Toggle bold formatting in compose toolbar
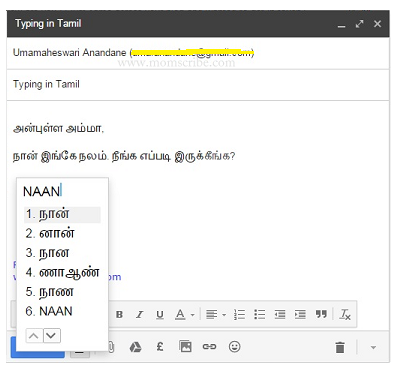The height and width of the screenshot is (375, 397). [119, 314]
